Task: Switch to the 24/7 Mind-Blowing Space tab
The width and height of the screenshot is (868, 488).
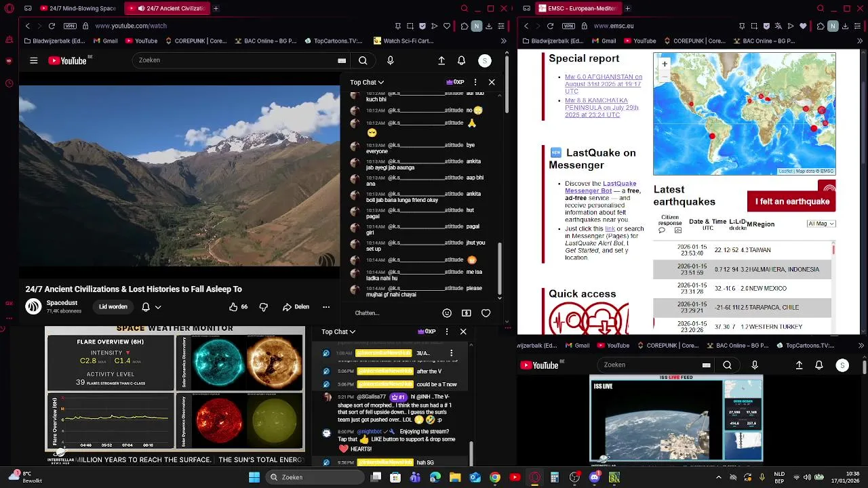Action: tap(78, 9)
